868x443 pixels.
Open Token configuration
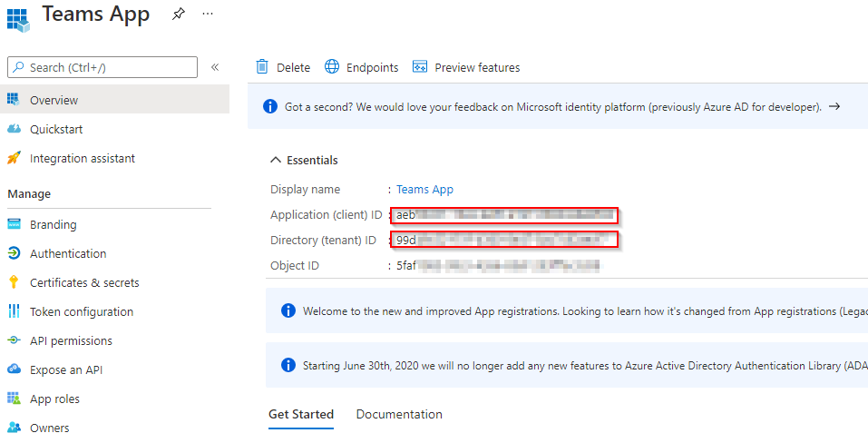[82, 311]
